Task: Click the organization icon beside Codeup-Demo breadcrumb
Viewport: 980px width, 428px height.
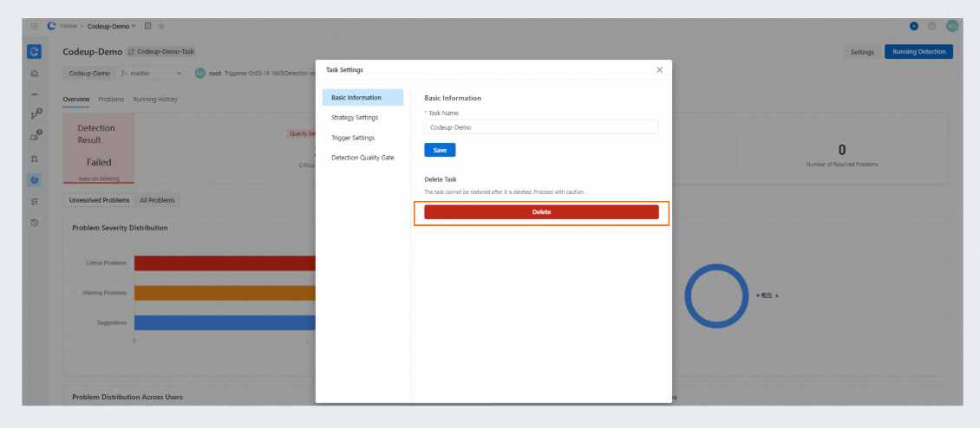Action: [148, 26]
